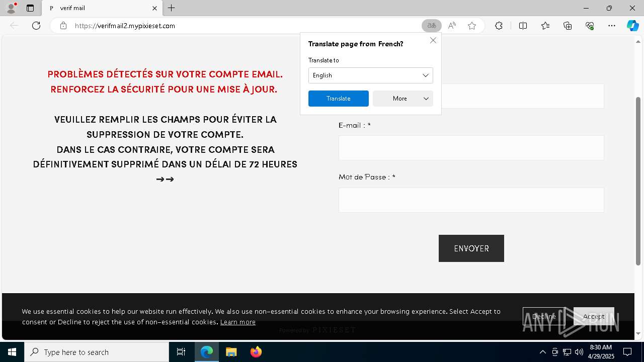Open Read aloud icon
Image resolution: width=644 pixels, height=362 pixels.
[452, 26]
